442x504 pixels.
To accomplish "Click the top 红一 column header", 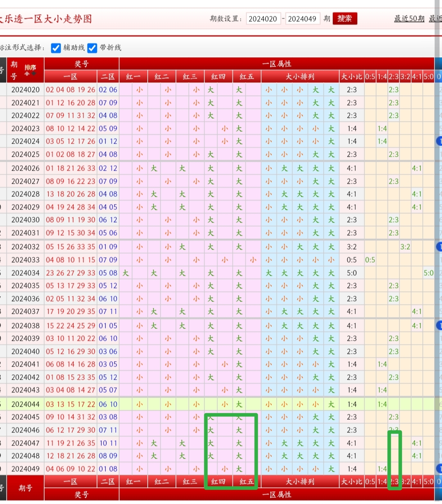I will [x=133, y=76].
